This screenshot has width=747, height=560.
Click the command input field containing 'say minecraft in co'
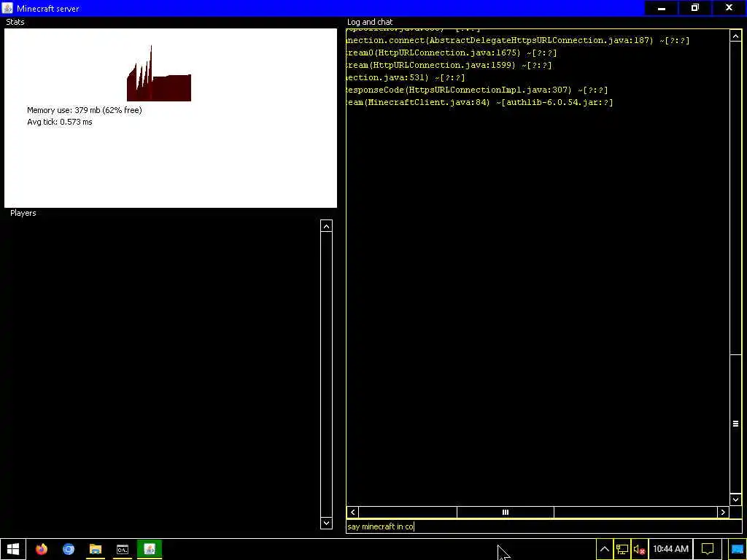coord(543,526)
